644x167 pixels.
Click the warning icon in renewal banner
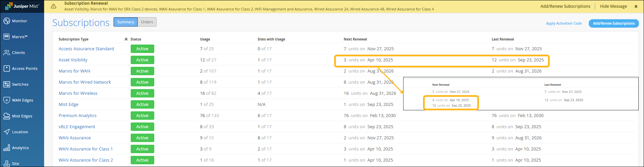[x=53, y=6]
